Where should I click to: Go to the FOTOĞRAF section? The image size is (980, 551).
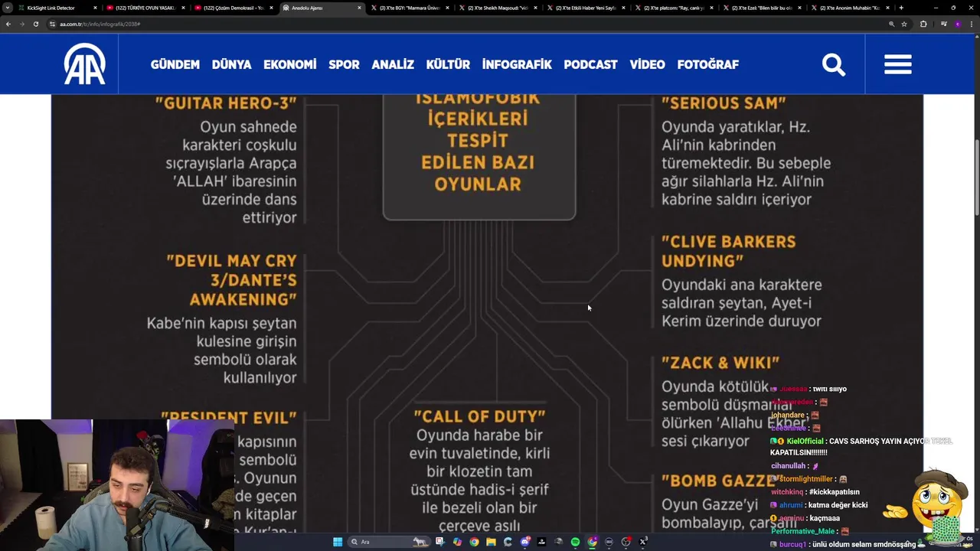707,64
